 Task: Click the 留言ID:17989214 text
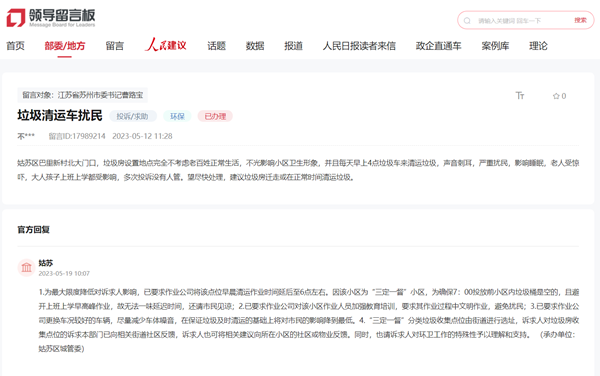(77, 136)
